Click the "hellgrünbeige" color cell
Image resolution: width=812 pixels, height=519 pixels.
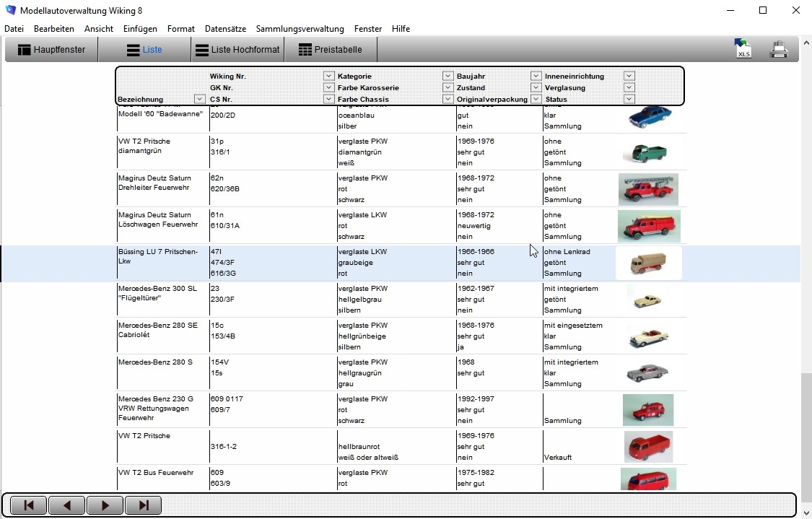(362, 336)
